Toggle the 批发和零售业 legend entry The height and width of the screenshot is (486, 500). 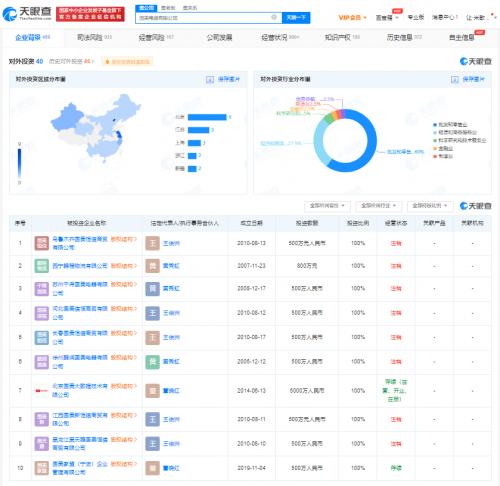tap(450, 124)
